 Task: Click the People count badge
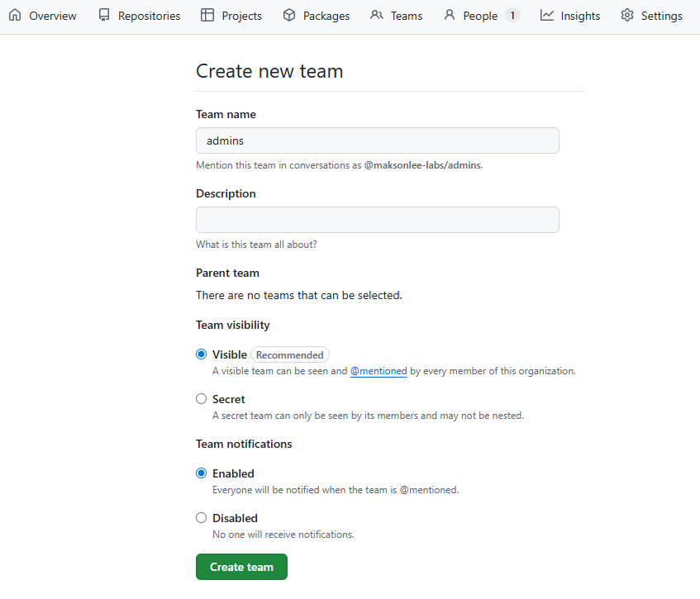[x=512, y=16]
